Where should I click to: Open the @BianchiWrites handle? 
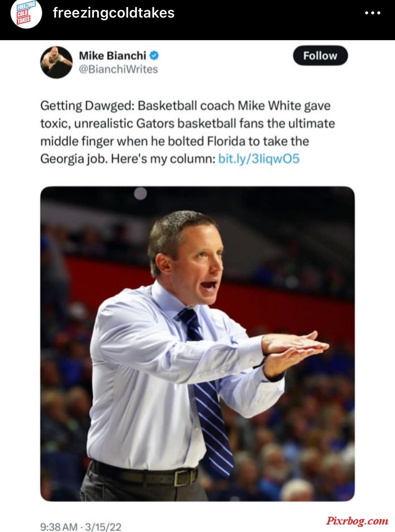pos(118,69)
